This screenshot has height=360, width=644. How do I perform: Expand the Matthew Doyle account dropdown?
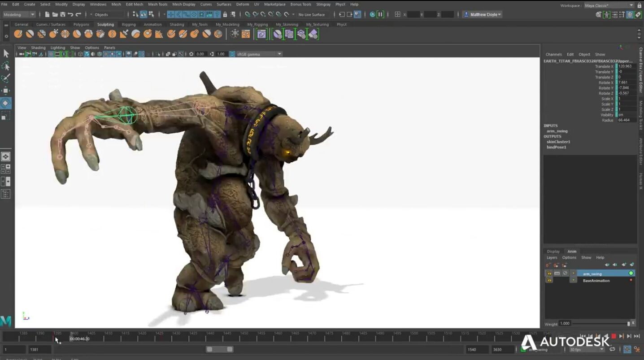483,14
